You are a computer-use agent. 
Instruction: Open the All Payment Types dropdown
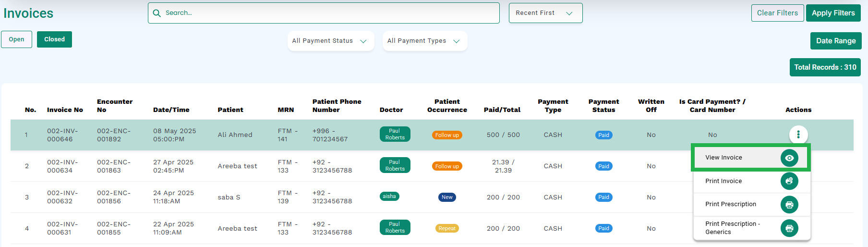click(424, 41)
